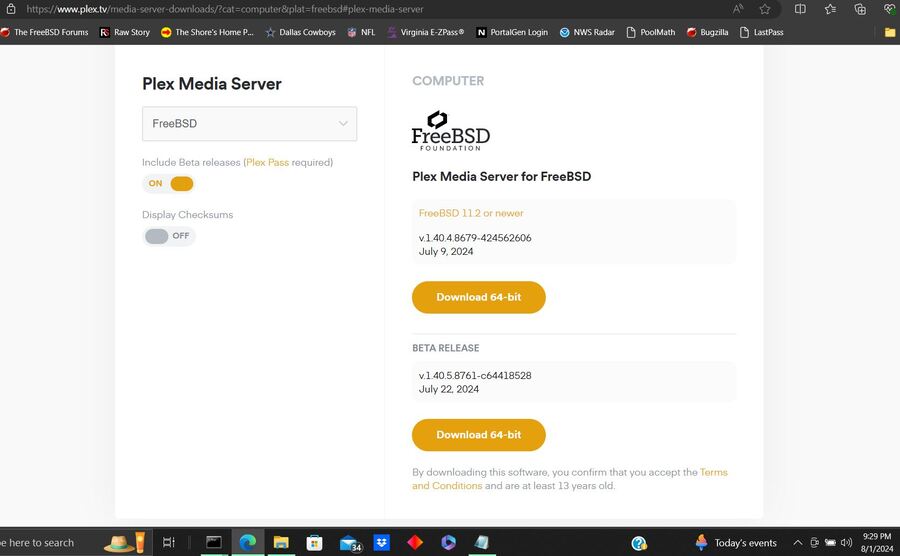
Task: Turn on Display Checksums toggle
Action: (168, 236)
